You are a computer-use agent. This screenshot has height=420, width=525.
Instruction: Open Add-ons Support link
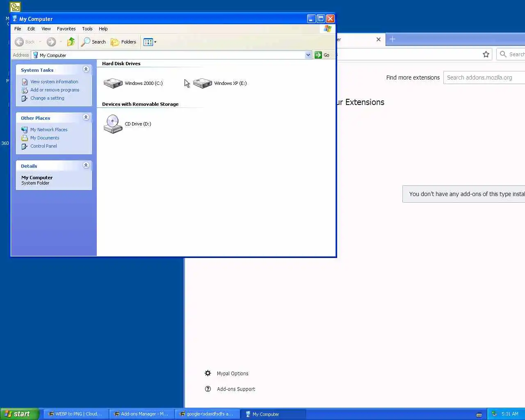236,389
